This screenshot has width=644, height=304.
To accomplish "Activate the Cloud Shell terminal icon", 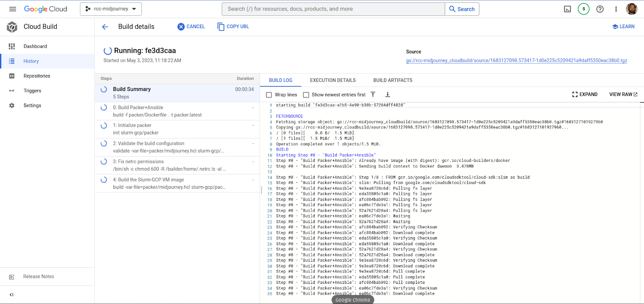I will (568, 9).
